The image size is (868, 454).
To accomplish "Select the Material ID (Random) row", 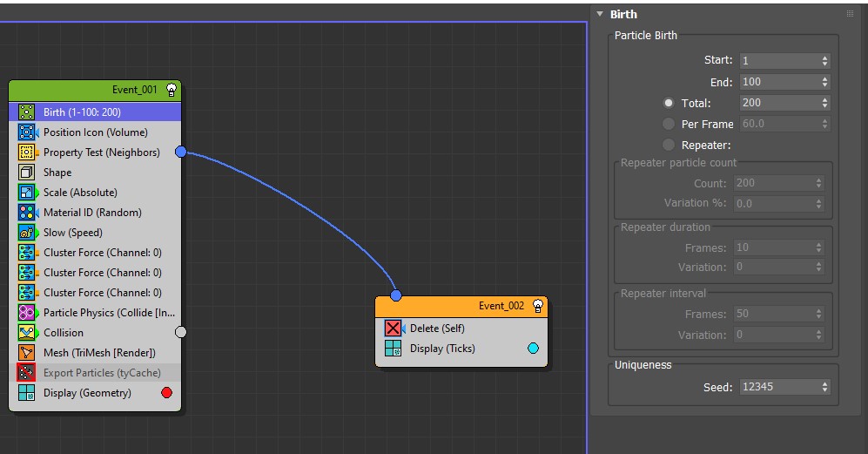I will click(x=95, y=213).
